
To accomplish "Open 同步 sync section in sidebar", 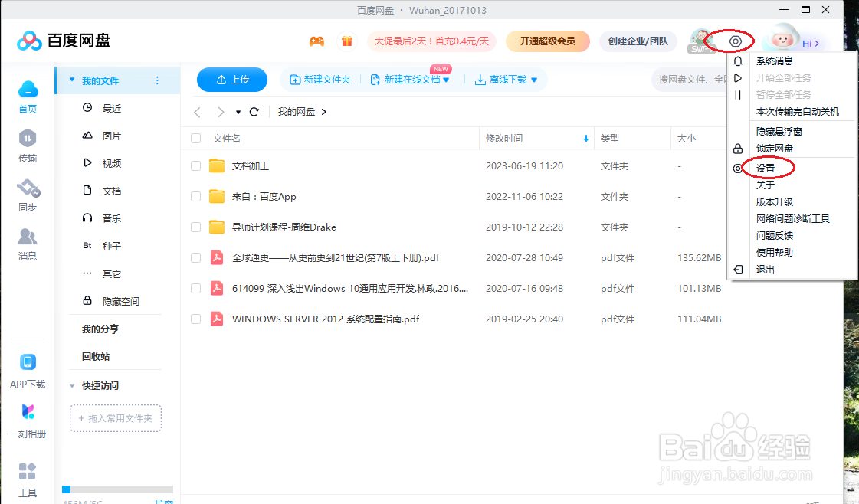I will pos(28,195).
